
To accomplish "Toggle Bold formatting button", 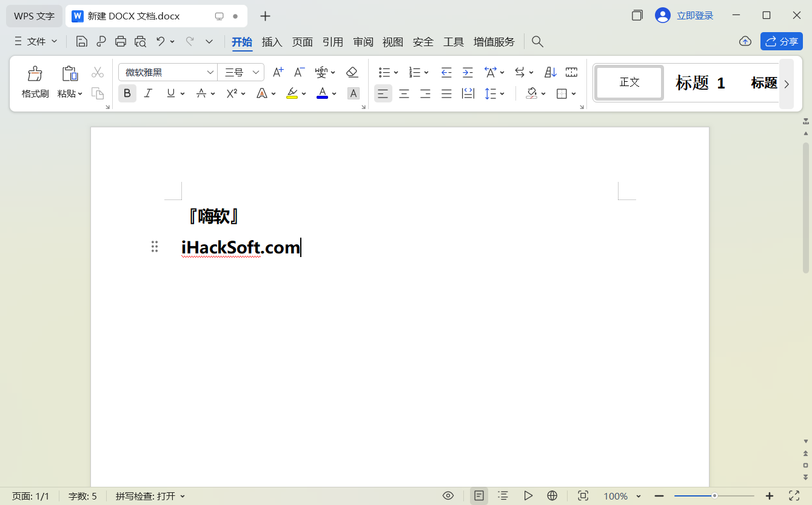I will click(x=127, y=93).
